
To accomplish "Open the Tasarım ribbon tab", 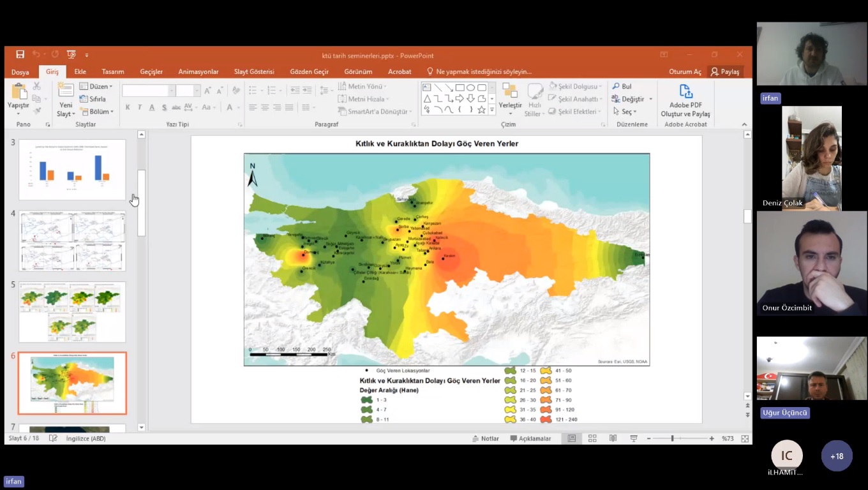I will (x=113, y=71).
